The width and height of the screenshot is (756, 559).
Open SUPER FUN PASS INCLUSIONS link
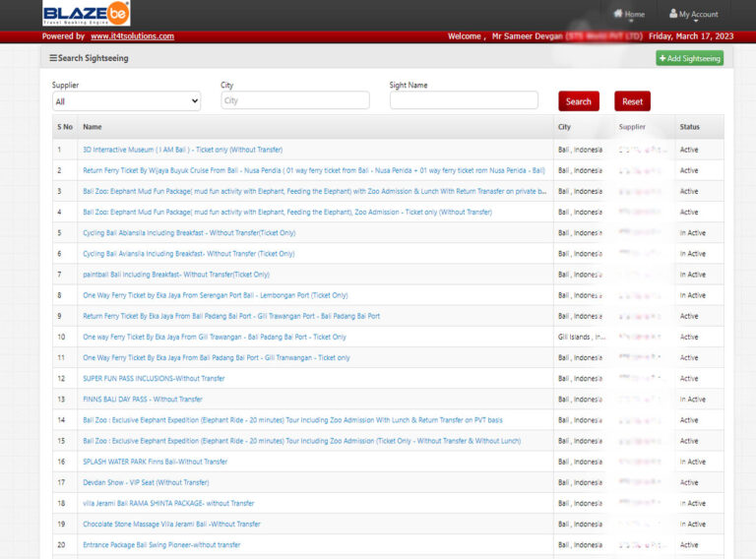(154, 378)
